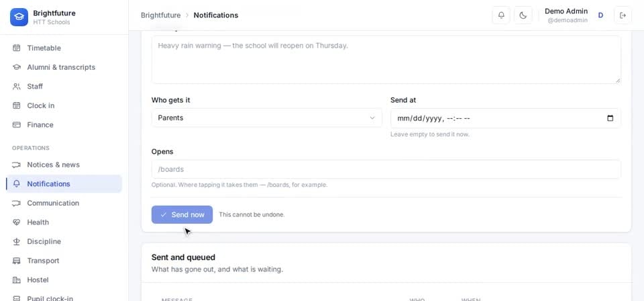The image size is (644, 301).
Task: Open the date picker calendar icon
Action: (x=610, y=118)
